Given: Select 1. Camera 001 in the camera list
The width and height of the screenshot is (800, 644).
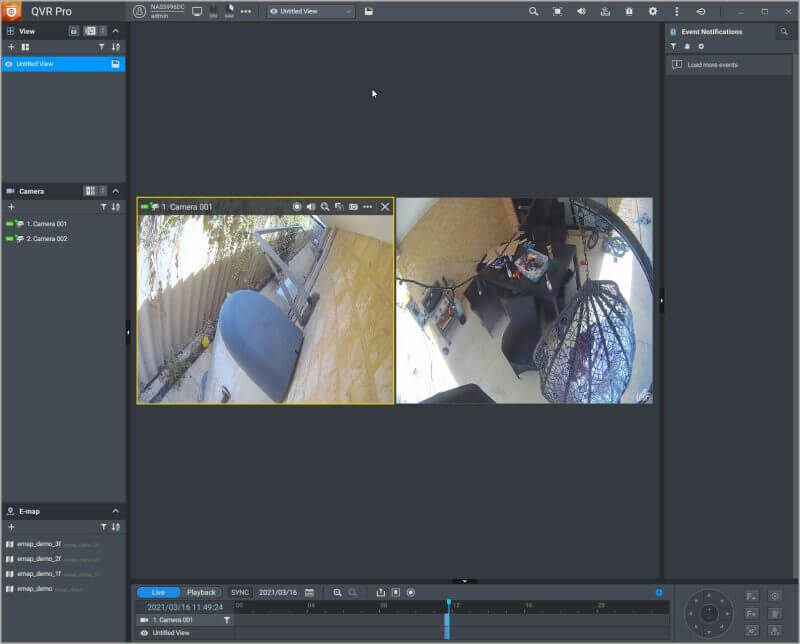Looking at the screenshot, I should 46,224.
